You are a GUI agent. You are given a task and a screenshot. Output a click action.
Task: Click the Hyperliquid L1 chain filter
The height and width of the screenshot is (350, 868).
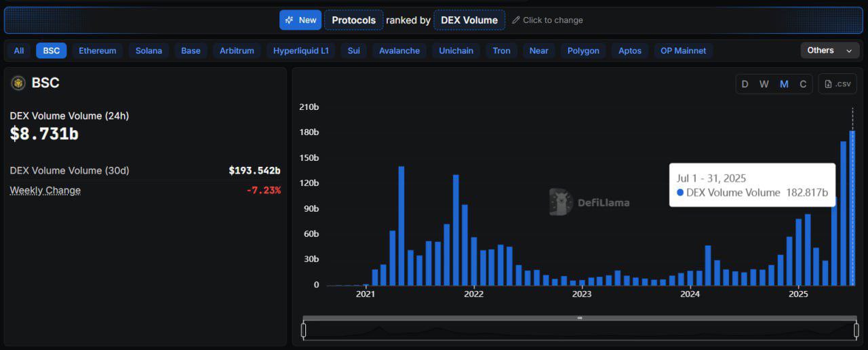coord(301,51)
